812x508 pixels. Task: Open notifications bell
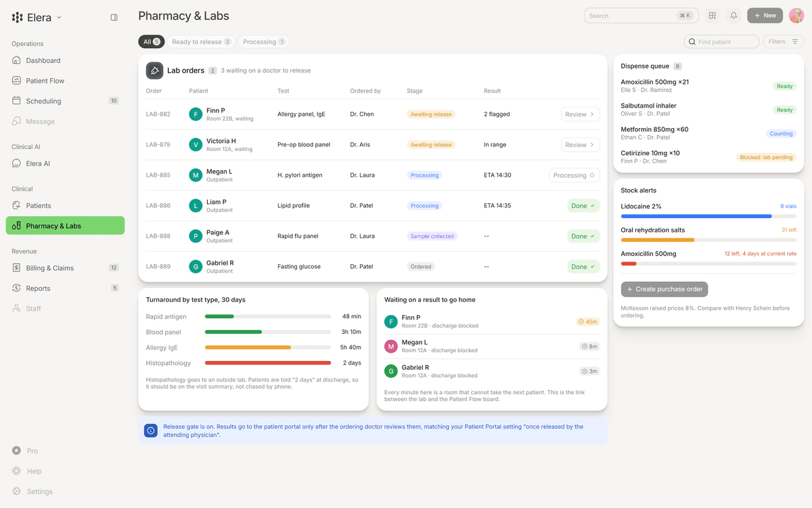coord(734,16)
